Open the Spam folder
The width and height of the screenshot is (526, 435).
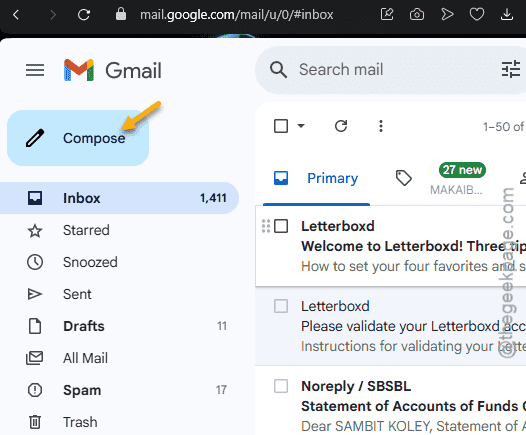coord(119,390)
